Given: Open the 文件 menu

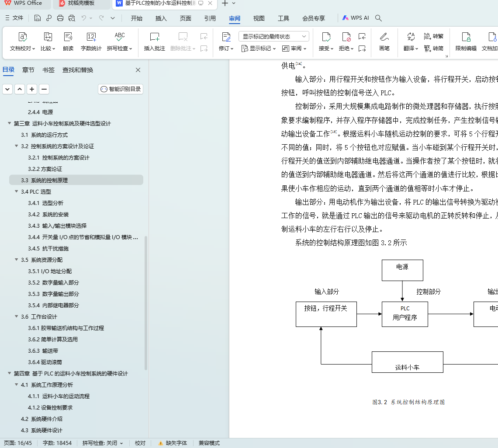Looking at the screenshot, I should pos(14,18).
